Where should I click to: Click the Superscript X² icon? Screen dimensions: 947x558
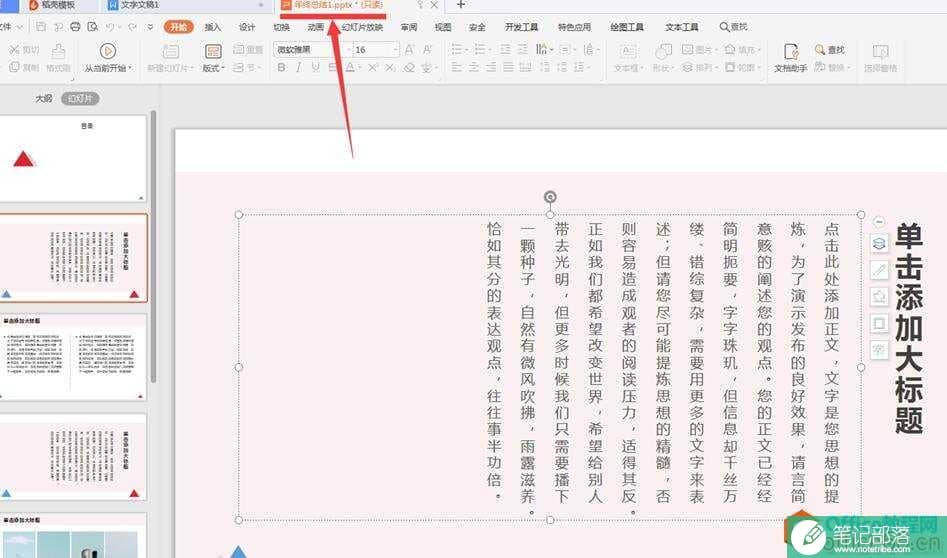click(x=373, y=67)
